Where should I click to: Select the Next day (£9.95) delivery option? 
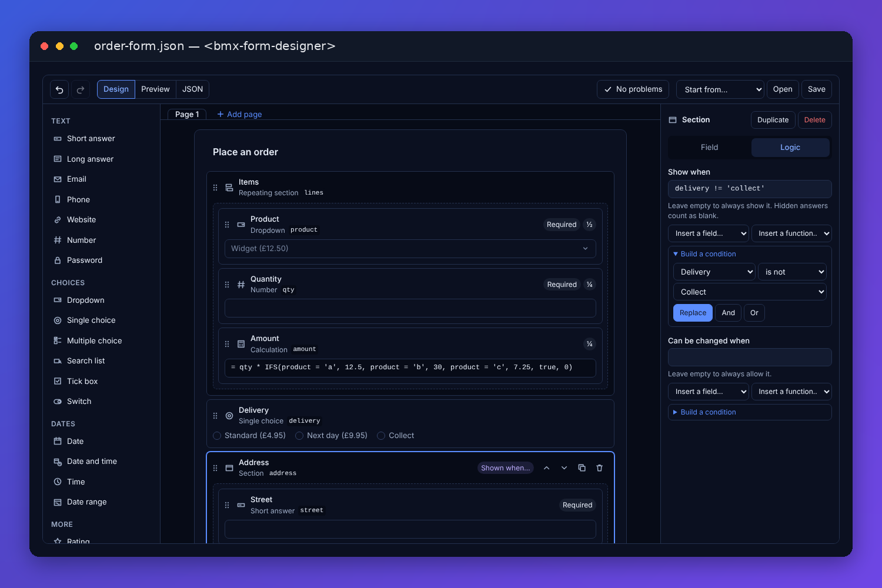coord(332,436)
